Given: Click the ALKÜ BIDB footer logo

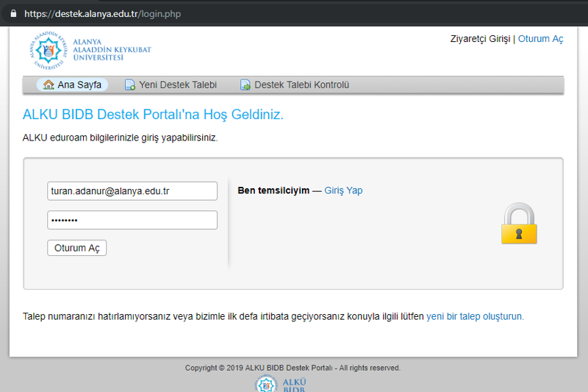Looking at the screenshot, I should point(282,384).
